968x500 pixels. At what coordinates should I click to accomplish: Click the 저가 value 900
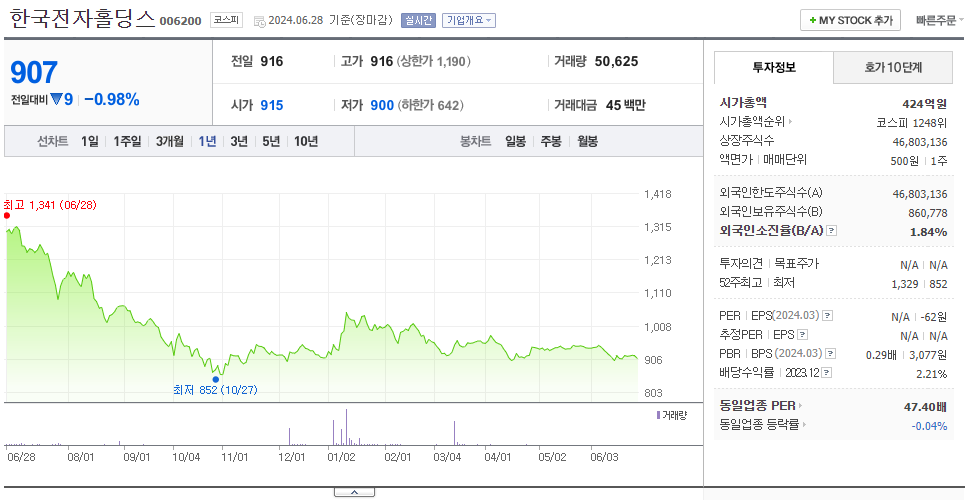point(382,106)
